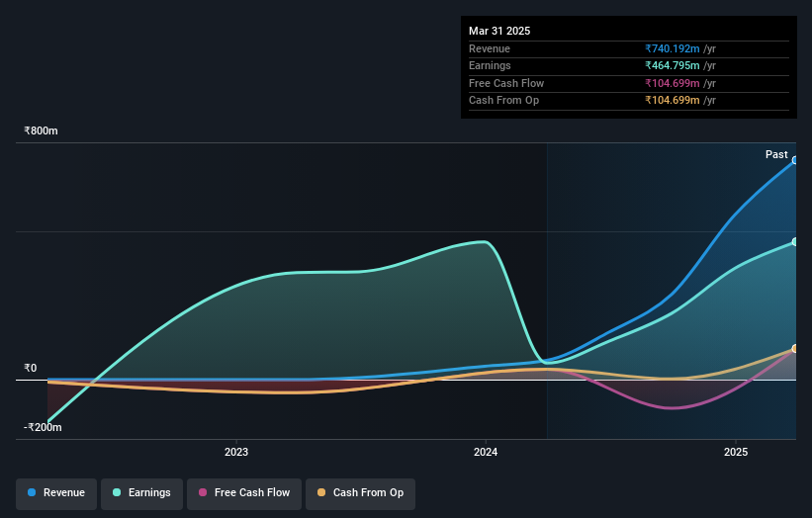The width and height of the screenshot is (812, 518).
Task: Click the ₹800m y-axis label
Action: [x=41, y=130]
